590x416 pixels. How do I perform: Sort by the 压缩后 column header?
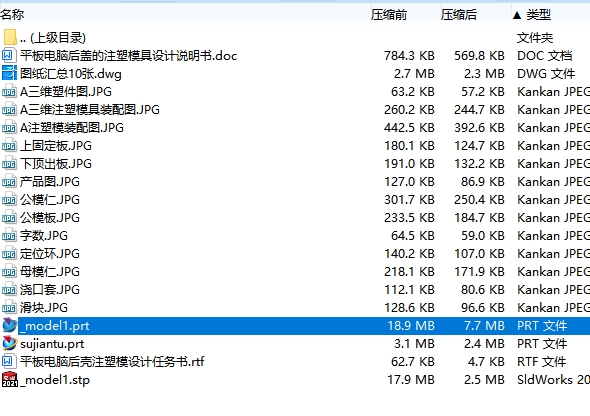459,15
